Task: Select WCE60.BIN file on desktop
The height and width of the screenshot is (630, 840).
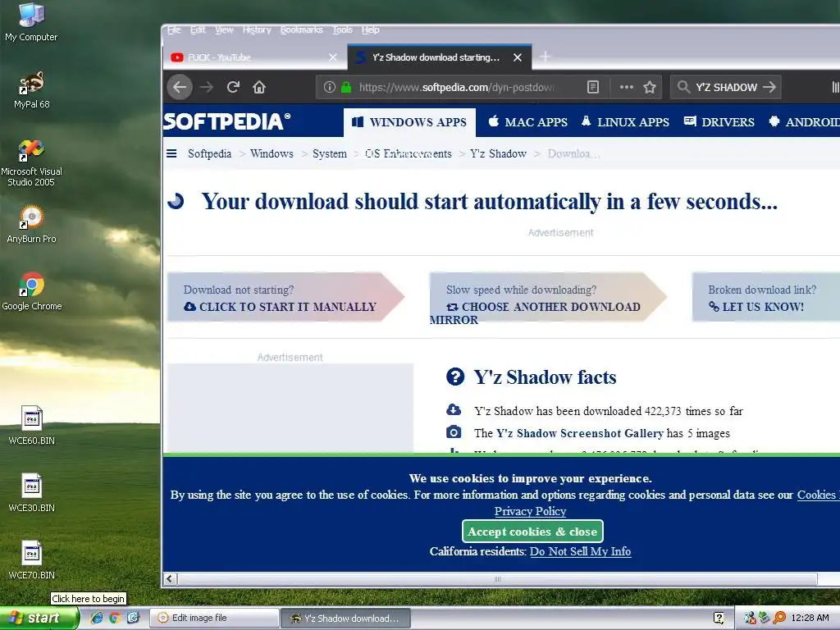Action: click(31, 426)
